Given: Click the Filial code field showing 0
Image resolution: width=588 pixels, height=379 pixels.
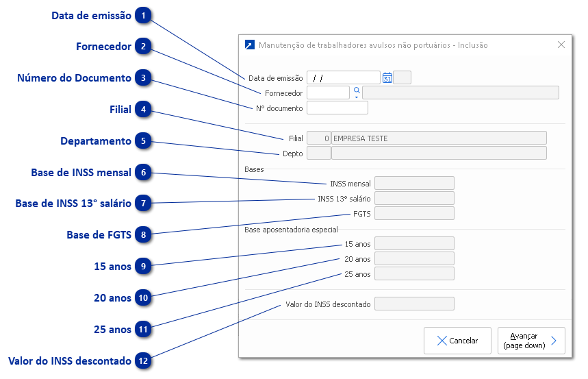Looking at the screenshot, I should (x=319, y=138).
